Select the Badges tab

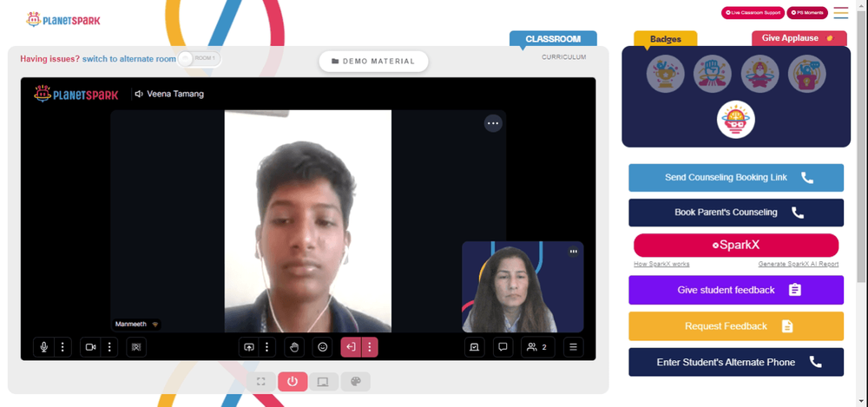666,39
